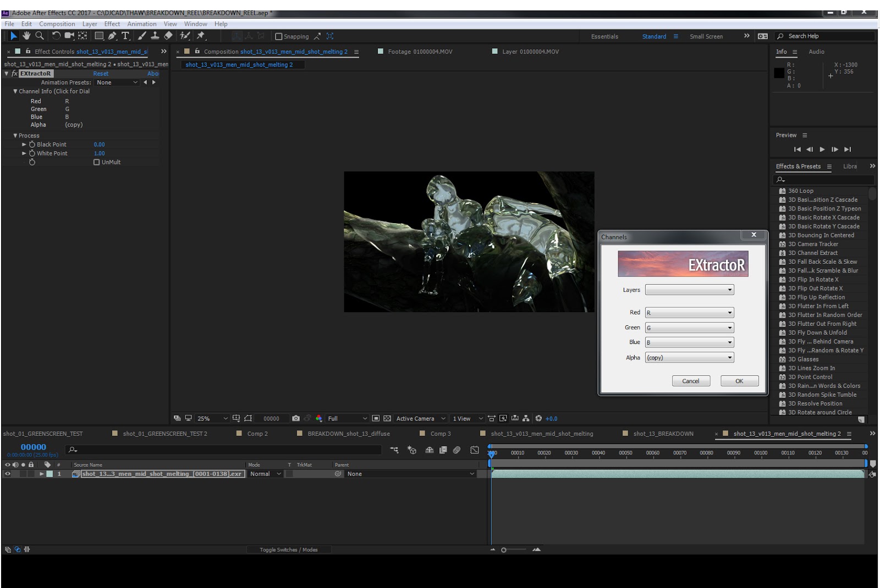Screen dimensions: 880x588
Task: Select the Zoom tool in toolbar
Action: 40,36
